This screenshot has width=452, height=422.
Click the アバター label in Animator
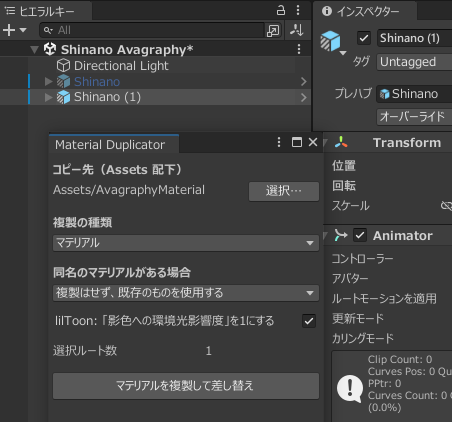click(350, 279)
